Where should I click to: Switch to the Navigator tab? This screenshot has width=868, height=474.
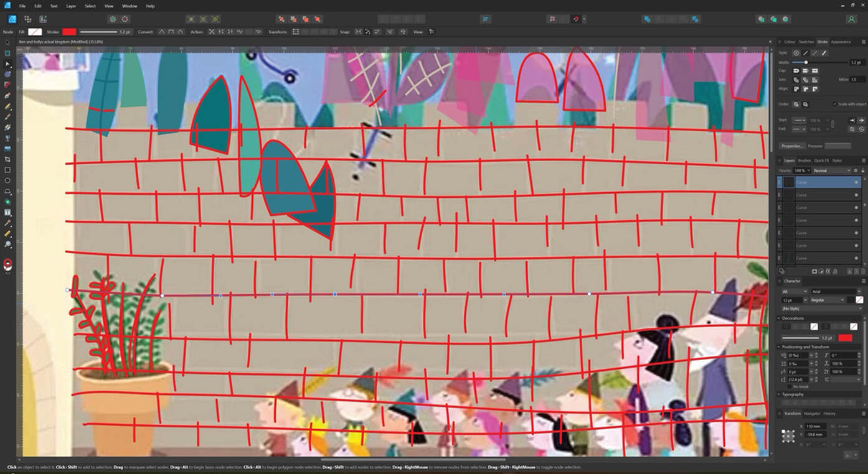point(812,413)
